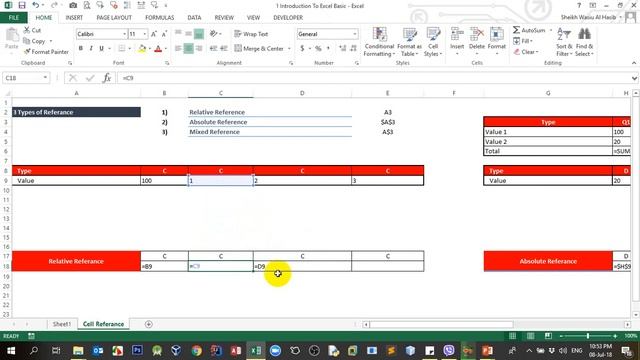Apply accounting number format
The height and width of the screenshot is (360, 640).
(302, 49)
